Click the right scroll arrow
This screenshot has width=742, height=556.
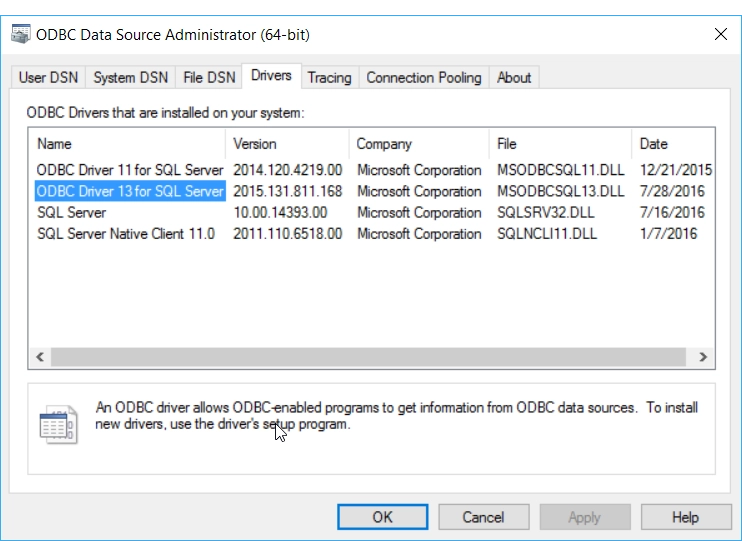point(703,357)
